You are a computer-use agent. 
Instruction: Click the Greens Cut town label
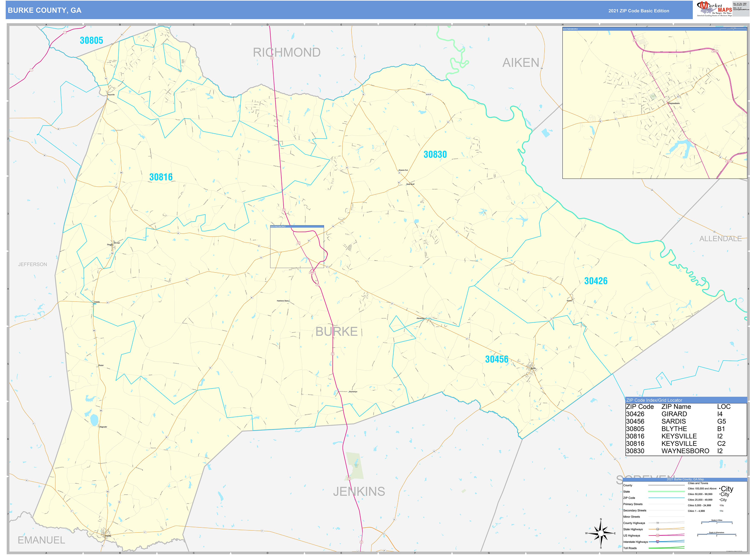click(x=403, y=170)
